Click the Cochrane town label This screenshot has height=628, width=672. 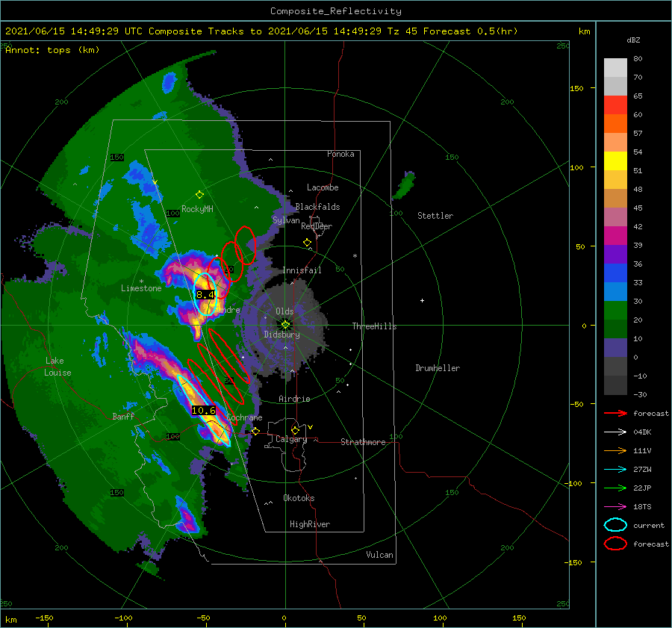[x=244, y=417]
